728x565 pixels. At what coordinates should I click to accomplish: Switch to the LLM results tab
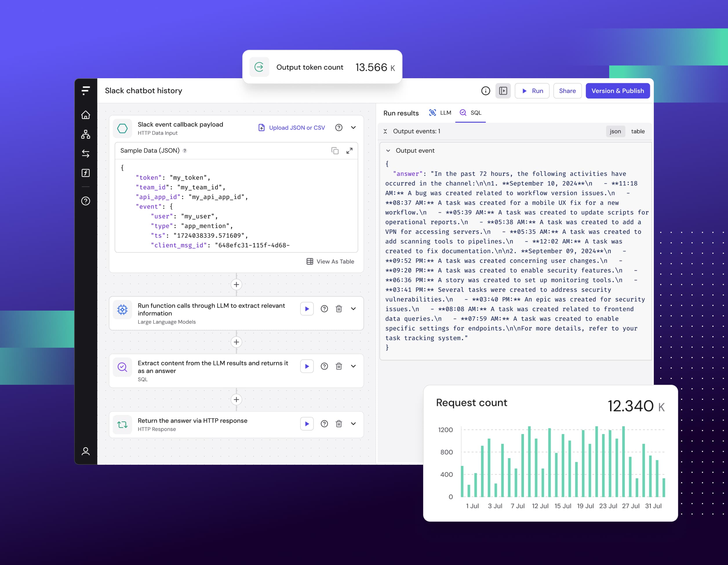pos(440,113)
